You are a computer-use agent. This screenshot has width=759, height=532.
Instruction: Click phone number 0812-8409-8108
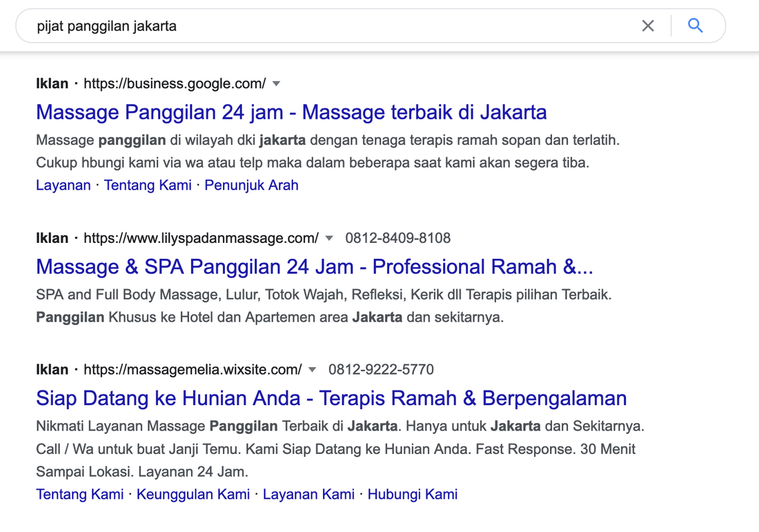[x=397, y=238]
